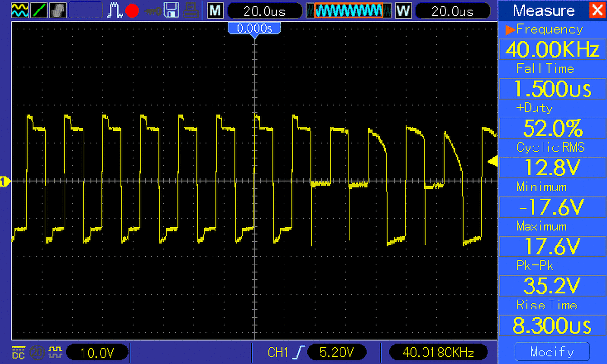Click the yellow square-wave icon in status bar
This screenshot has width=607, height=364.
[55, 352]
